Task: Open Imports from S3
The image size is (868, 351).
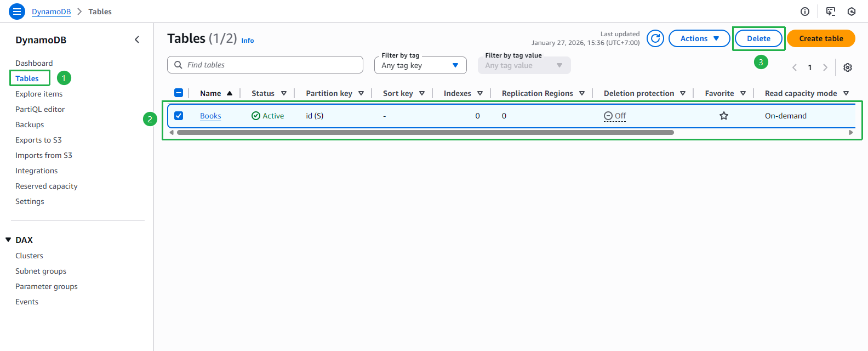Action: (x=44, y=155)
